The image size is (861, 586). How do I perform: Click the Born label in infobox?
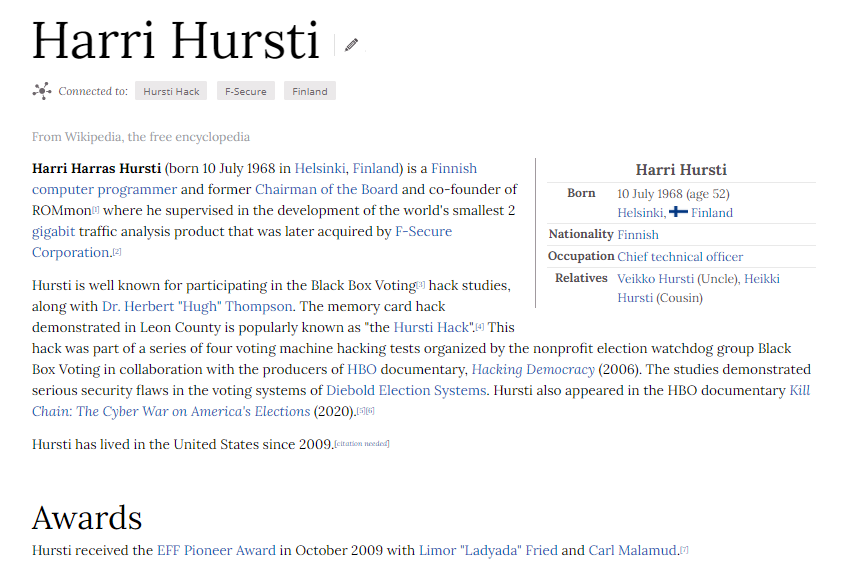pos(581,193)
